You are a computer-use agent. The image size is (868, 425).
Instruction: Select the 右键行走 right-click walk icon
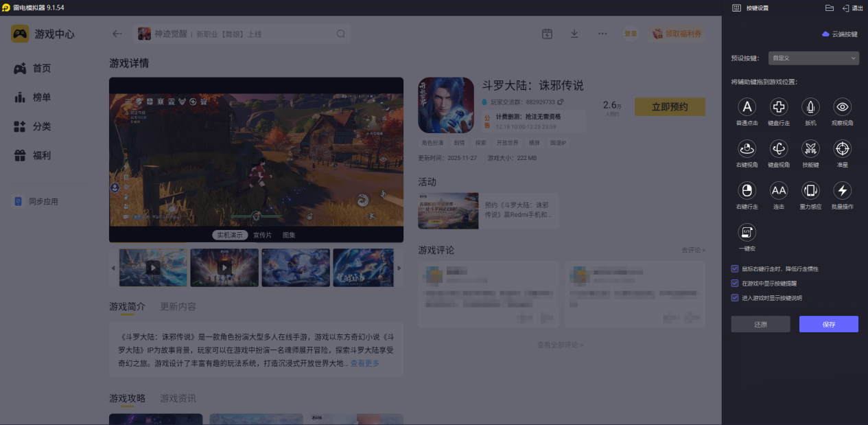[747, 190]
